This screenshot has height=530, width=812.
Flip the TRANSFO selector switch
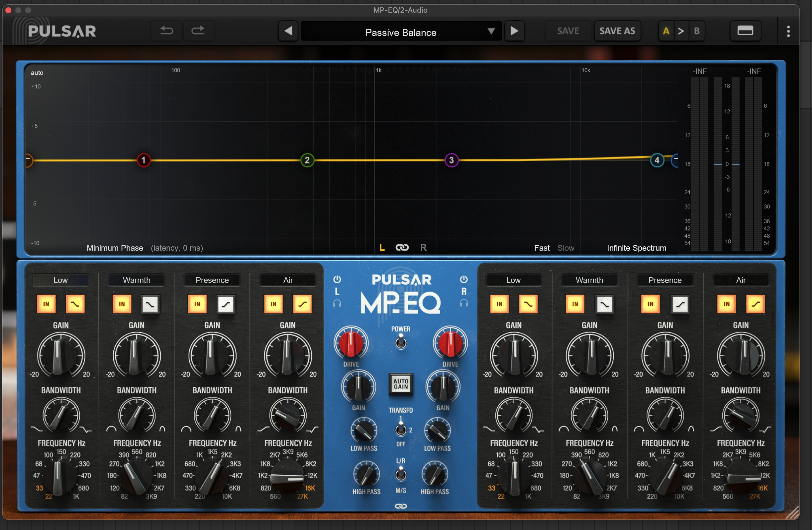click(401, 429)
